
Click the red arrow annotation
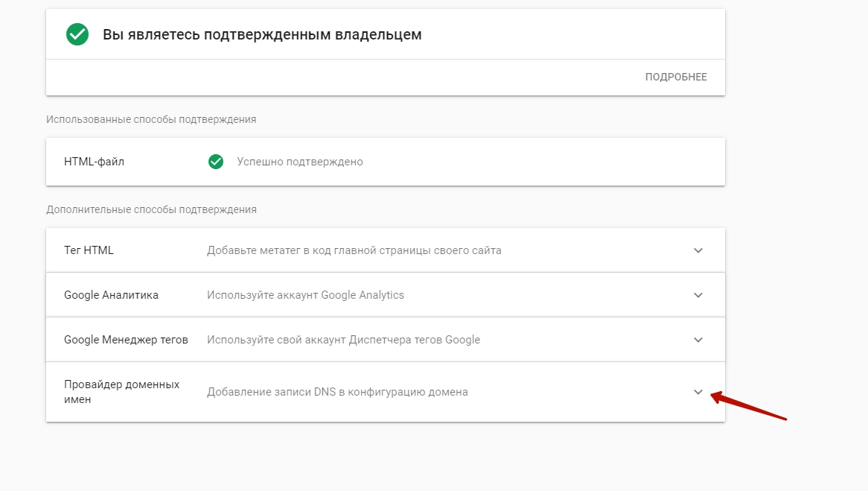click(748, 406)
